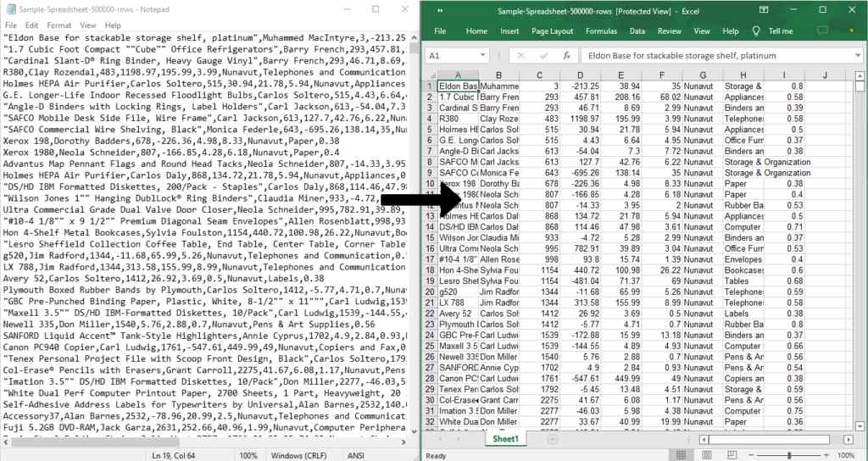Click cell with value -695.26

click(x=580, y=173)
